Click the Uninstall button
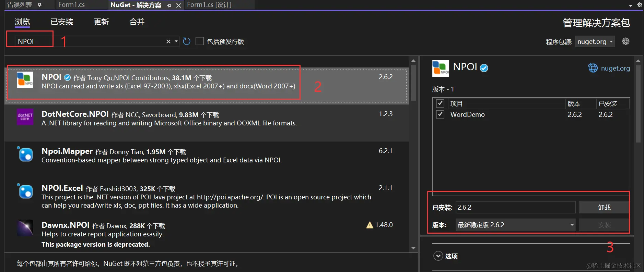 coord(604,207)
